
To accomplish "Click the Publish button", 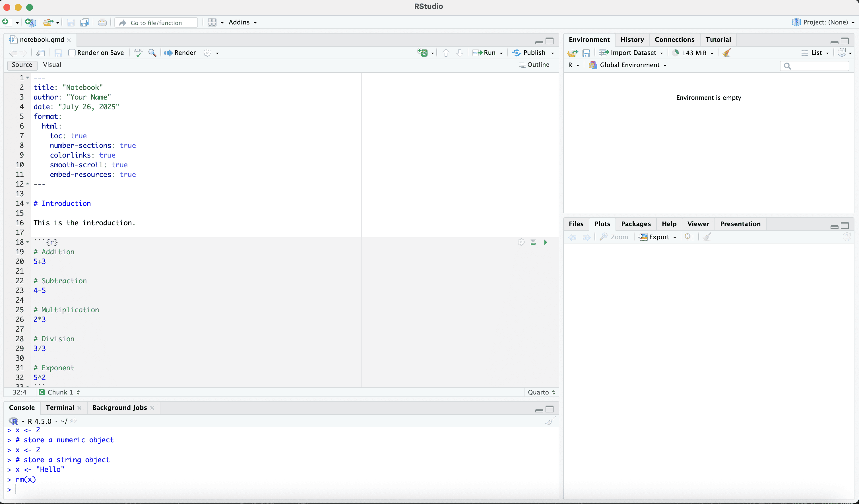I will coord(529,53).
